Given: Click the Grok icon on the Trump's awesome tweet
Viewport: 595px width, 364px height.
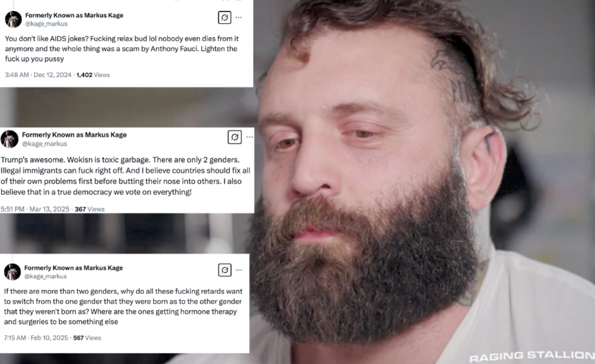Looking at the screenshot, I should [235, 137].
